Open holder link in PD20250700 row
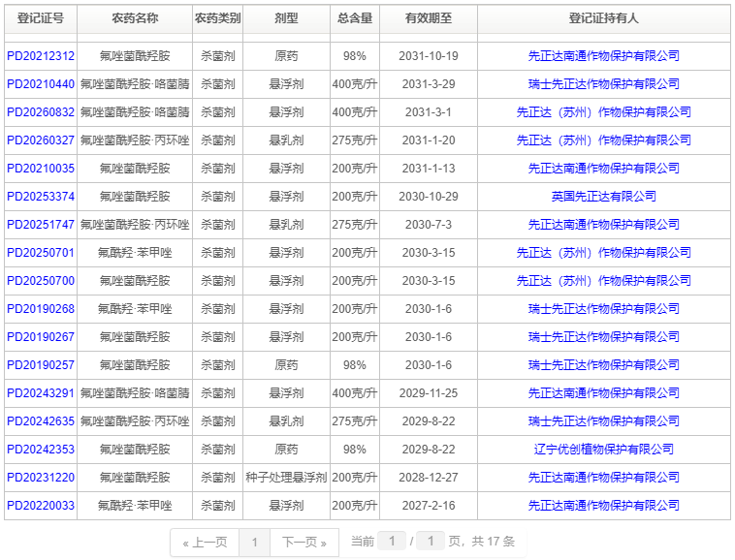 604,281
